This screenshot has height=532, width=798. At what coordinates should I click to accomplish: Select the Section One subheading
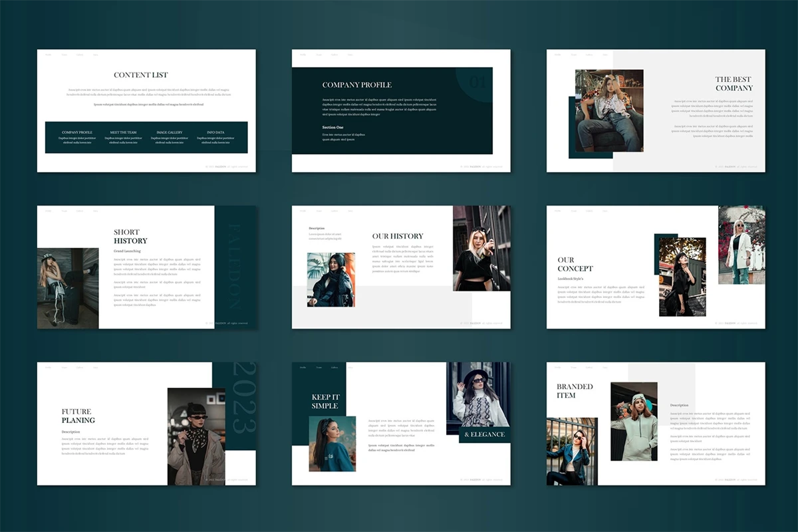(333, 127)
